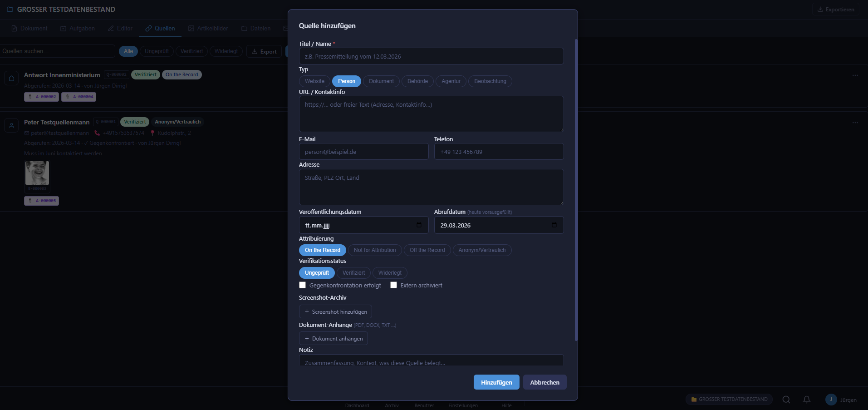Open calendar picker for Veröffentlichungsdatum
The image size is (868, 410).
[419, 225]
